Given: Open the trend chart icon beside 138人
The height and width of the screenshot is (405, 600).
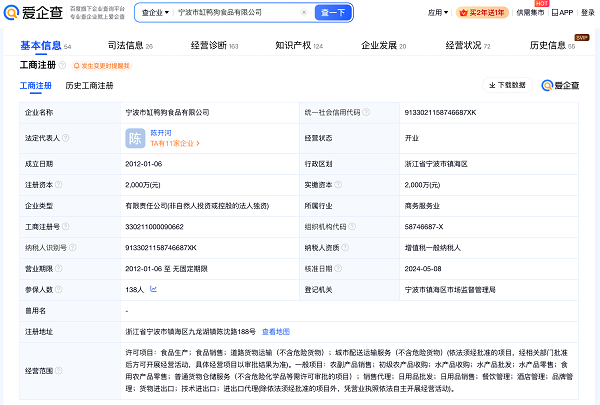Looking at the screenshot, I should click(151, 289).
